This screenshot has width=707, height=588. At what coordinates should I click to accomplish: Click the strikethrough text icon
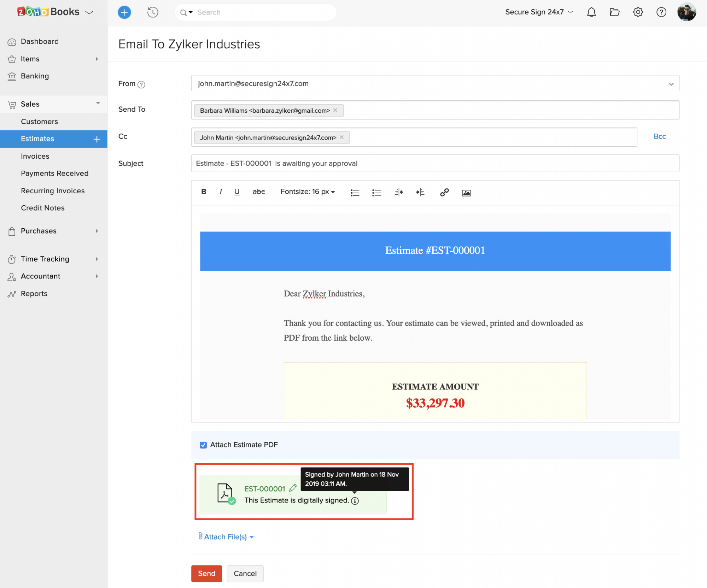[258, 192]
